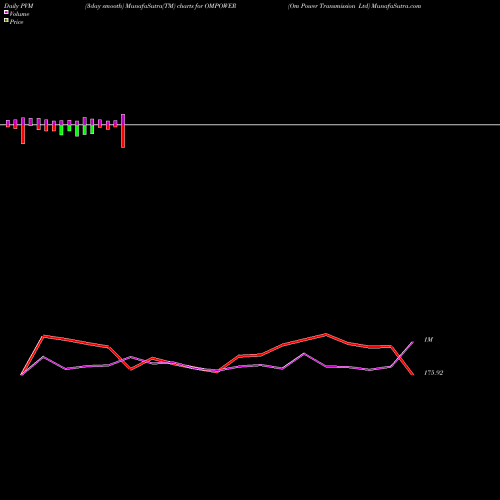This screenshot has height=500, width=500.
Task: Click the '(3day smooth) MunafaSutra(TM) charts for OMPOWER' heading
Action: pos(161,6)
